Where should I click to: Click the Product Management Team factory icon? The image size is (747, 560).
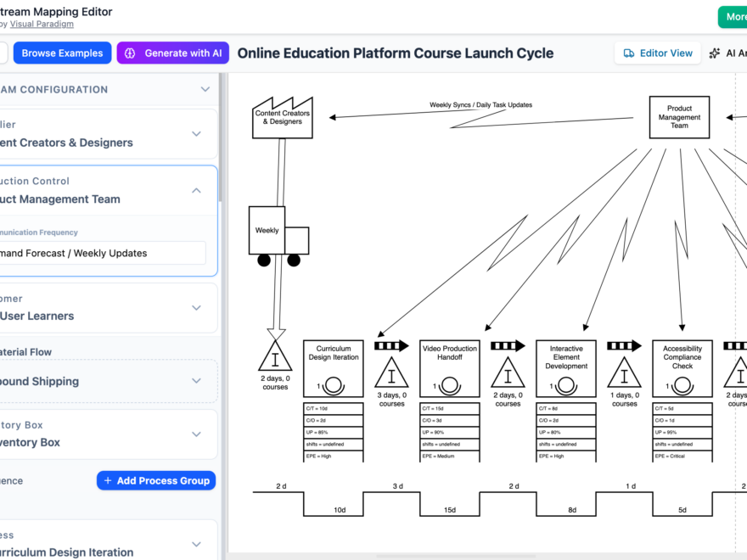click(x=679, y=117)
